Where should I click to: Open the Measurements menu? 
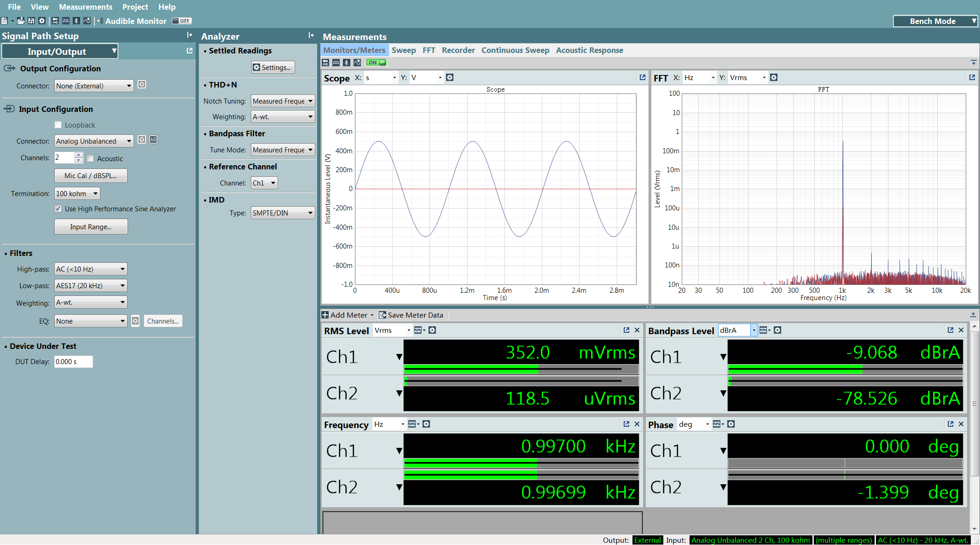[x=85, y=7]
